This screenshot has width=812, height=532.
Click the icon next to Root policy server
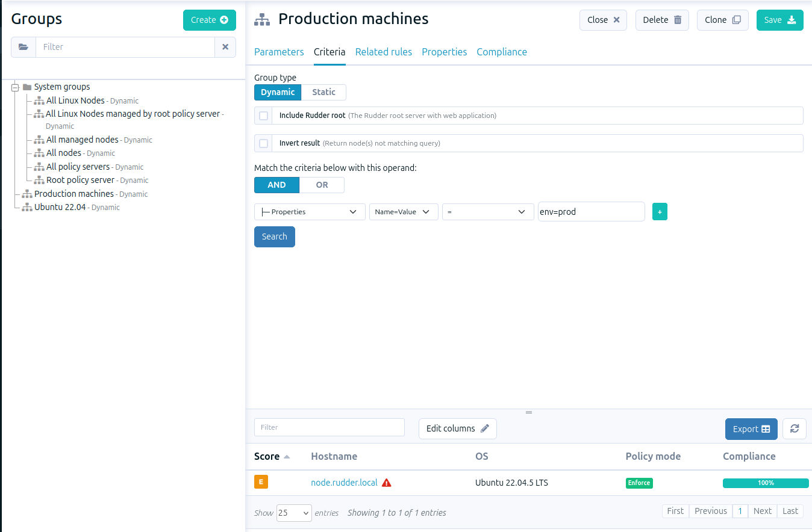pyautogui.click(x=39, y=180)
